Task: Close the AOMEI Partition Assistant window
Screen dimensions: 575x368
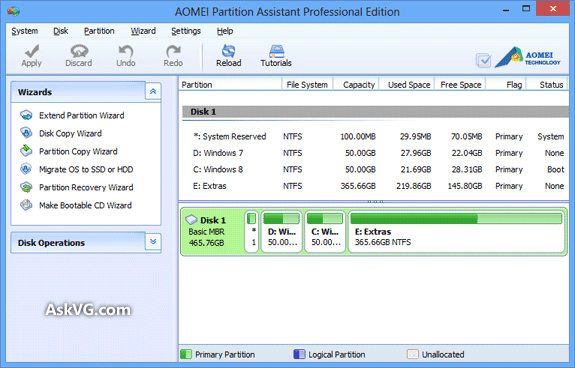Action: click(553, 9)
